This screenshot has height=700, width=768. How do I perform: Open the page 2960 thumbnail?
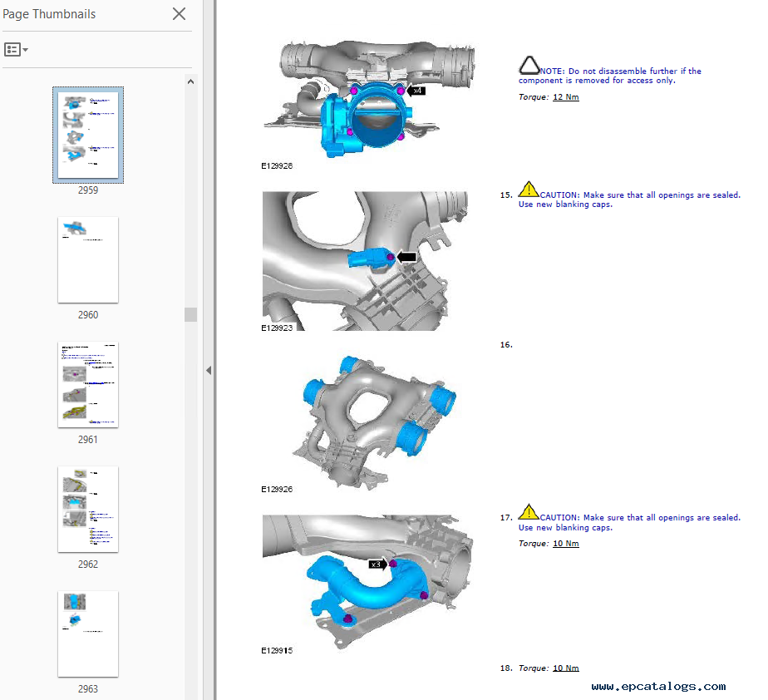pos(88,259)
